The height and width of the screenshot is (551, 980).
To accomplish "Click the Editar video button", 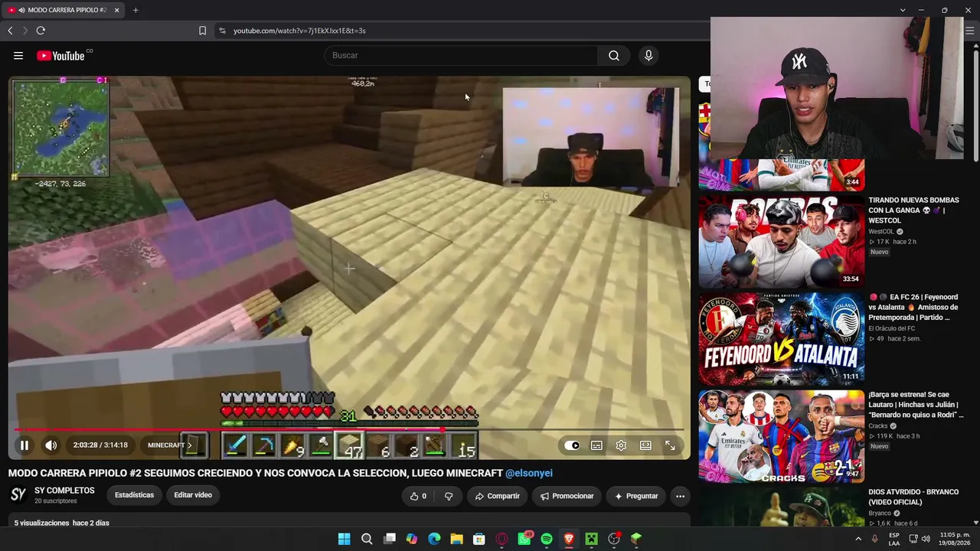I will point(193,495).
